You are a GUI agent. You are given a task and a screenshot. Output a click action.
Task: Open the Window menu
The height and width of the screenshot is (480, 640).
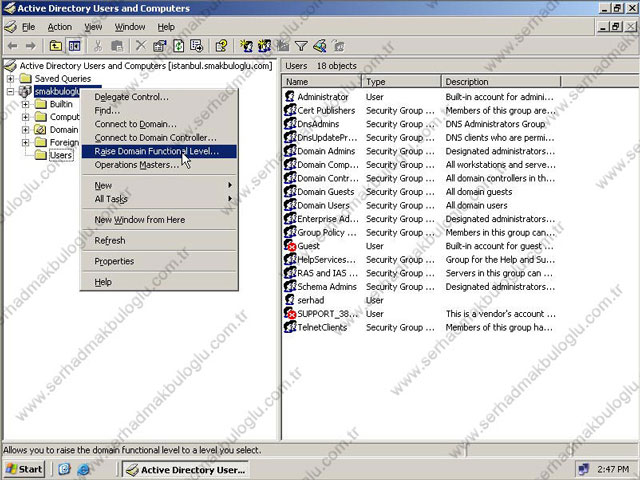[130, 27]
